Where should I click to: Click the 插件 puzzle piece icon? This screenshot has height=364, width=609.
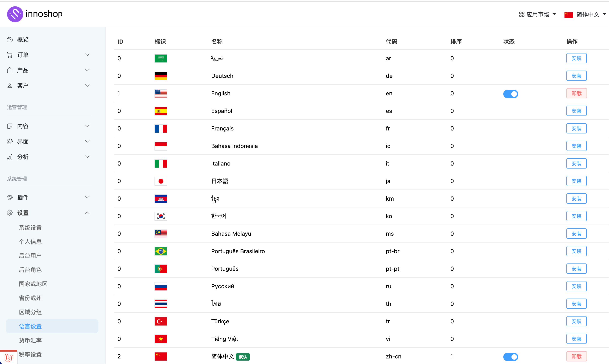10,197
